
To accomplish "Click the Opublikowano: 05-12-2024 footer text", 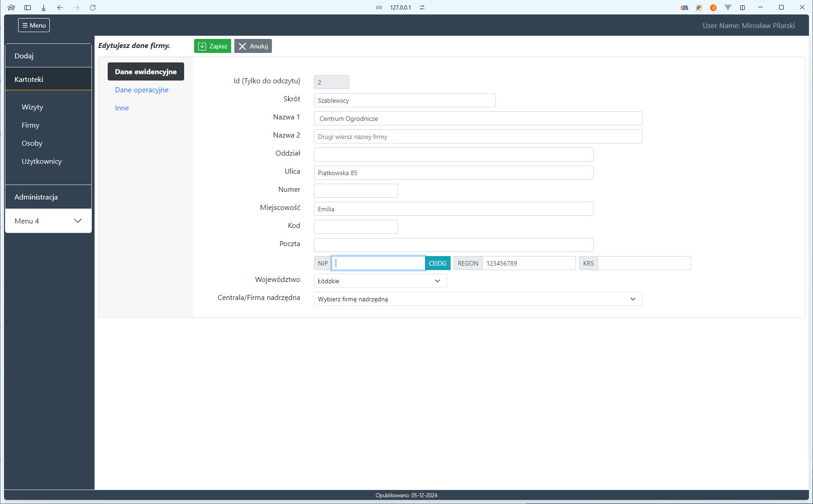I will coord(406,495).
